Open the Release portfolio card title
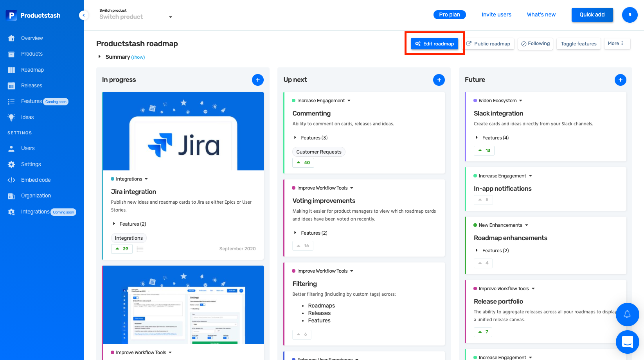 point(498,301)
